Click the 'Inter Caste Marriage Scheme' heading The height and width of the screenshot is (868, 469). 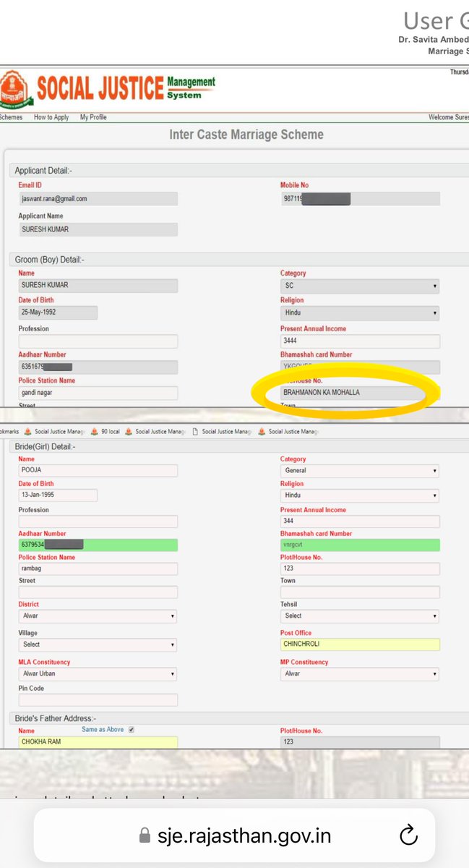246,135
